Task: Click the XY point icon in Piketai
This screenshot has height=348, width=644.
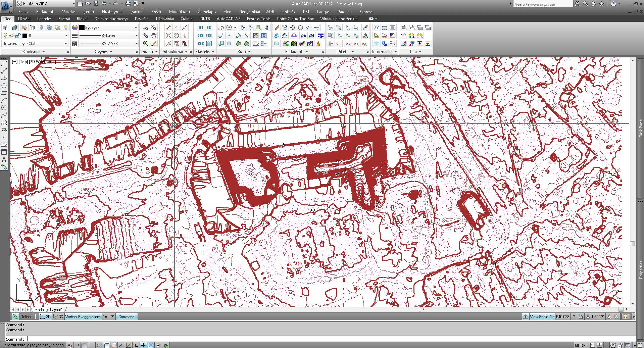Action: coord(331,28)
